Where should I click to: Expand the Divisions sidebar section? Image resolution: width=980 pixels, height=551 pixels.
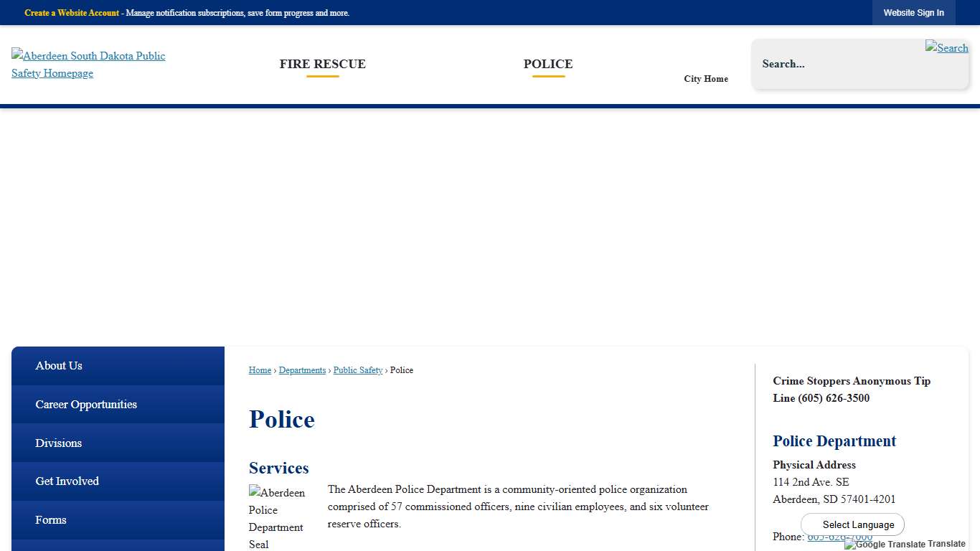pyautogui.click(x=58, y=443)
